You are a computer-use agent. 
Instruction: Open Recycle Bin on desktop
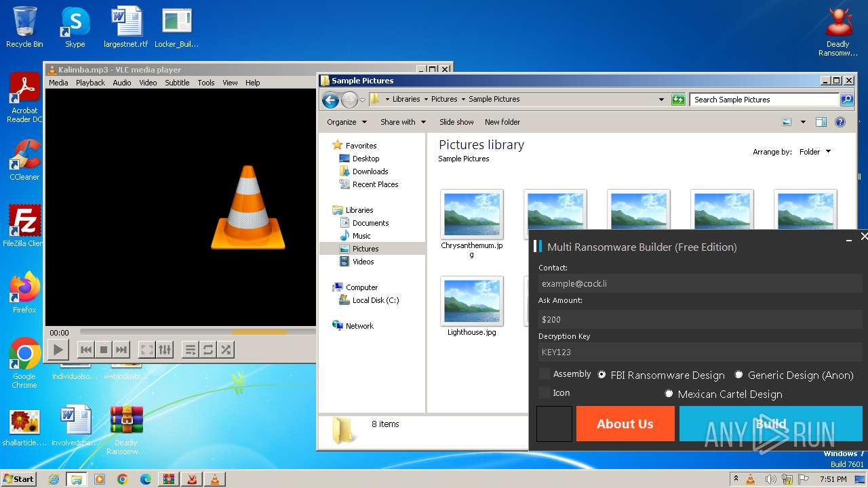(x=24, y=27)
